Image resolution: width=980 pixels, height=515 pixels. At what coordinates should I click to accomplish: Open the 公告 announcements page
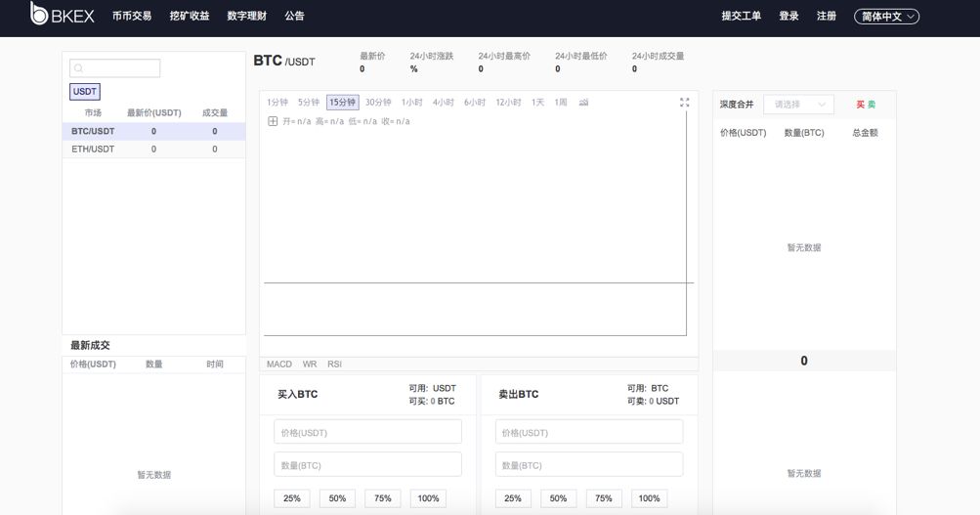294,16
